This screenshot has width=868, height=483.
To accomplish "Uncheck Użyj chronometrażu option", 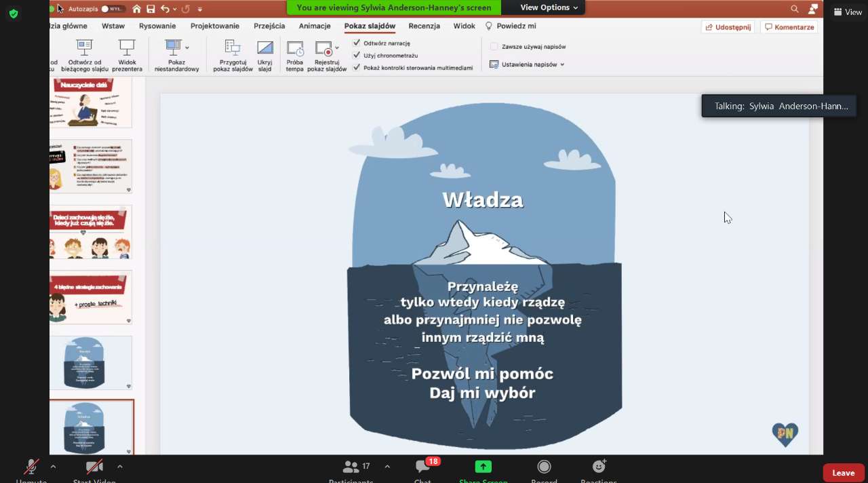I will tap(357, 55).
